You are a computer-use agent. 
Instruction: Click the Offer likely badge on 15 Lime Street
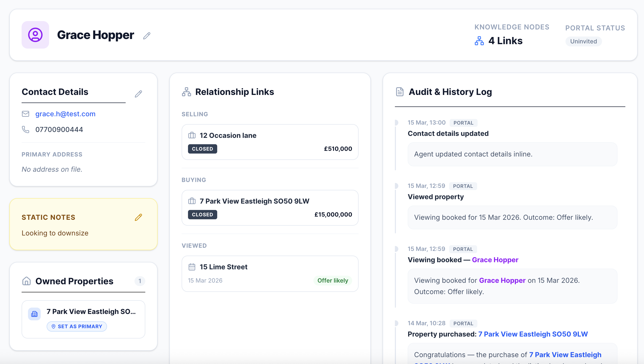(x=333, y=281)
